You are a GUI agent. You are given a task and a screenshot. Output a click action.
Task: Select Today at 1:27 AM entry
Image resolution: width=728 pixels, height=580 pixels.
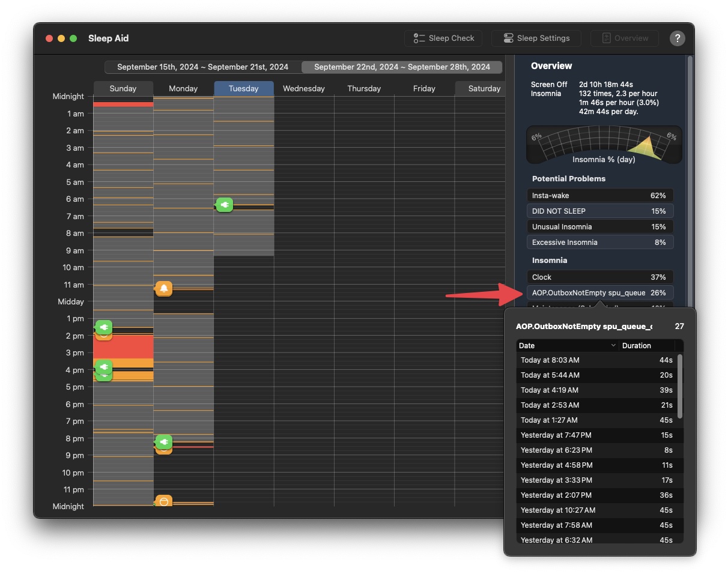[x=596, y=420]
